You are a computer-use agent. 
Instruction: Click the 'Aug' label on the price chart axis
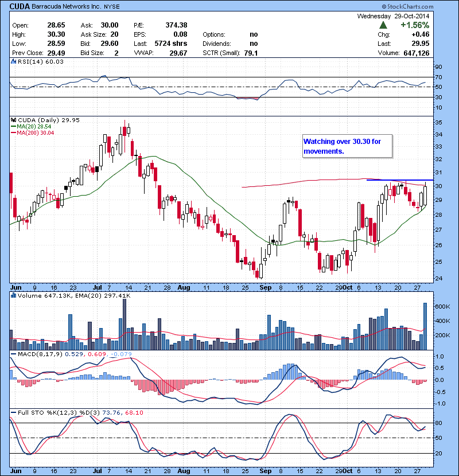point(184,287)
